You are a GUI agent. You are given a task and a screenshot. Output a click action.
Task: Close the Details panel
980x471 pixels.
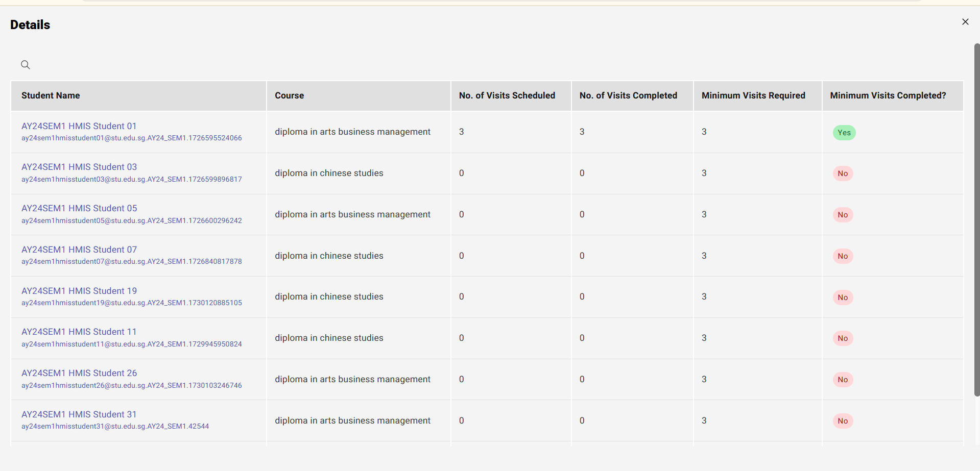[965, 22]
